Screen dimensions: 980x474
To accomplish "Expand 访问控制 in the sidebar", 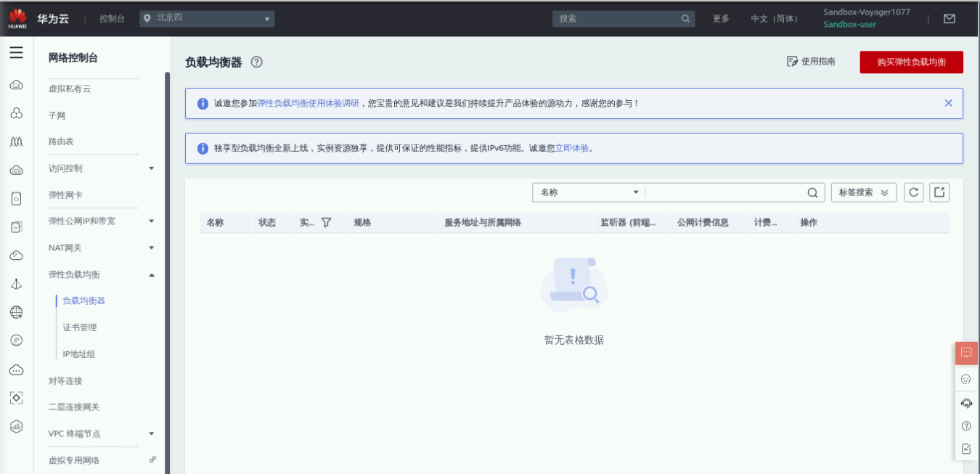I will click(99, 168).
